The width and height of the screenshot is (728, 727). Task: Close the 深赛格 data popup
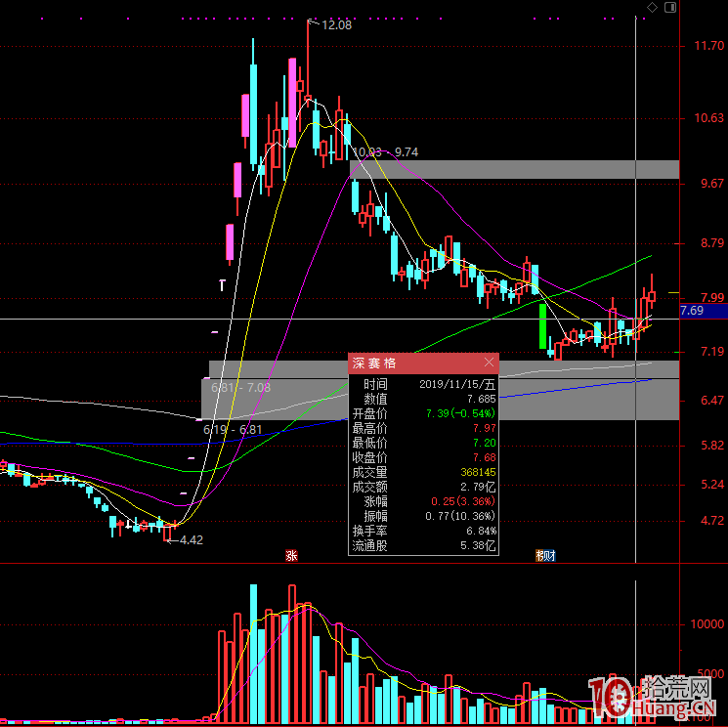[x=489, y=363]
